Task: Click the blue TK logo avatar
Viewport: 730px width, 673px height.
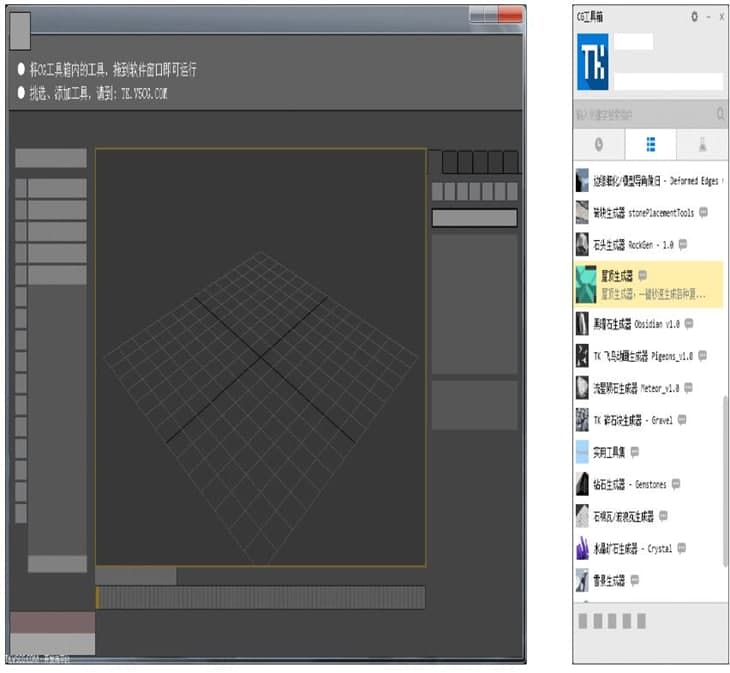Action: click(592, 65)
